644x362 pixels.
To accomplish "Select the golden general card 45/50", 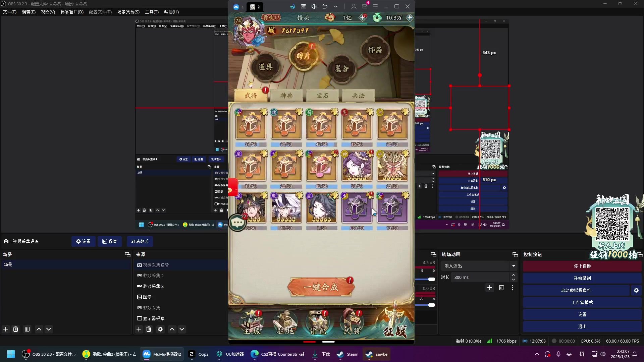I will (322, 126).
